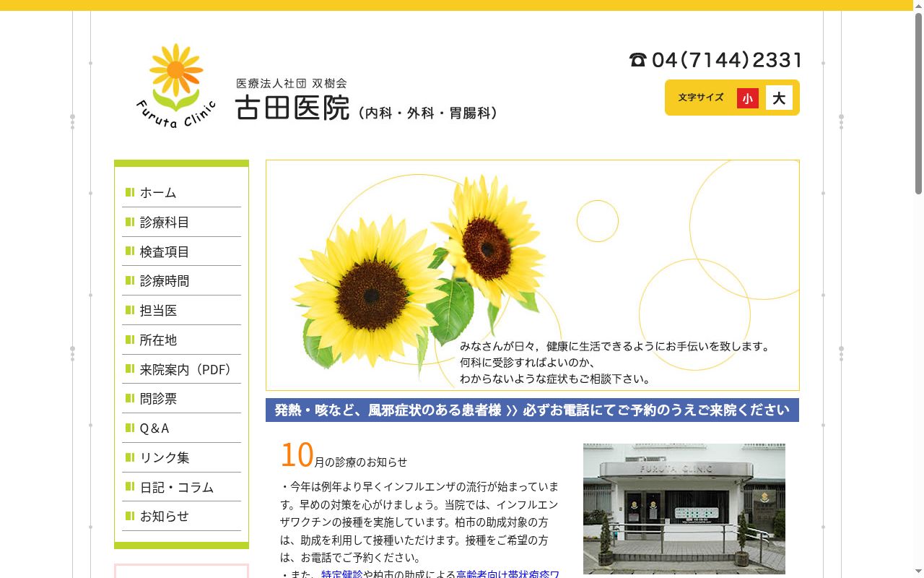Click the 古田医院 clinic title heading
The height and width of the screenshot is (578, 924).
click(292, 108)
